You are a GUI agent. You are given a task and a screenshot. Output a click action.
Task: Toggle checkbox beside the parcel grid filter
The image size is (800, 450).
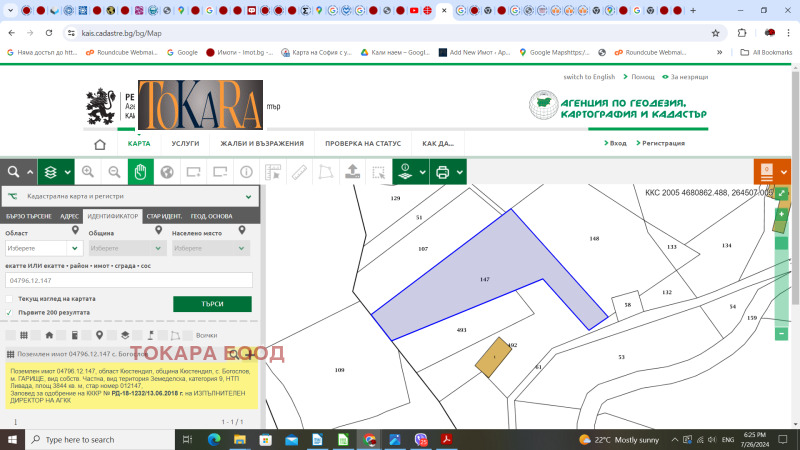pyautogui.click(x=10, y=335)
